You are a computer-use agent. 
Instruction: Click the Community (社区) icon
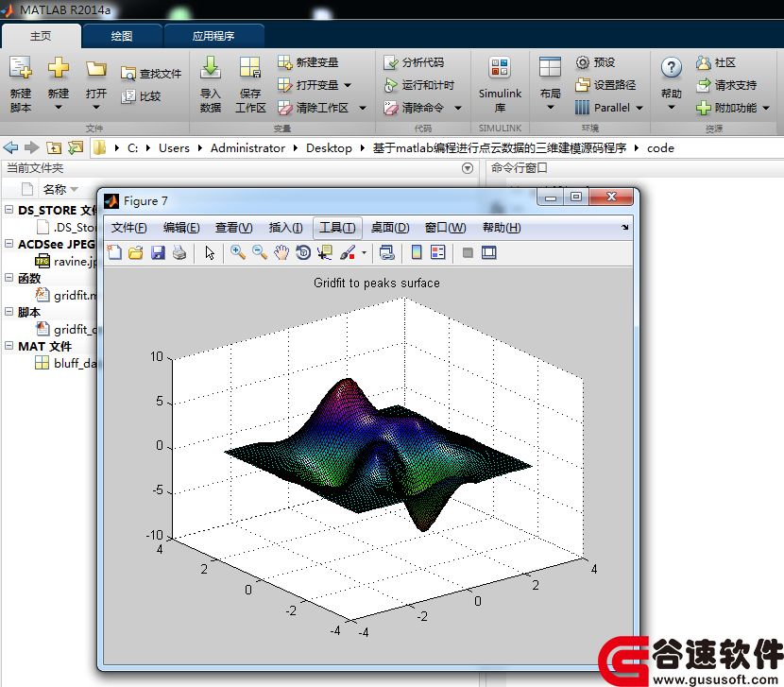703,62
